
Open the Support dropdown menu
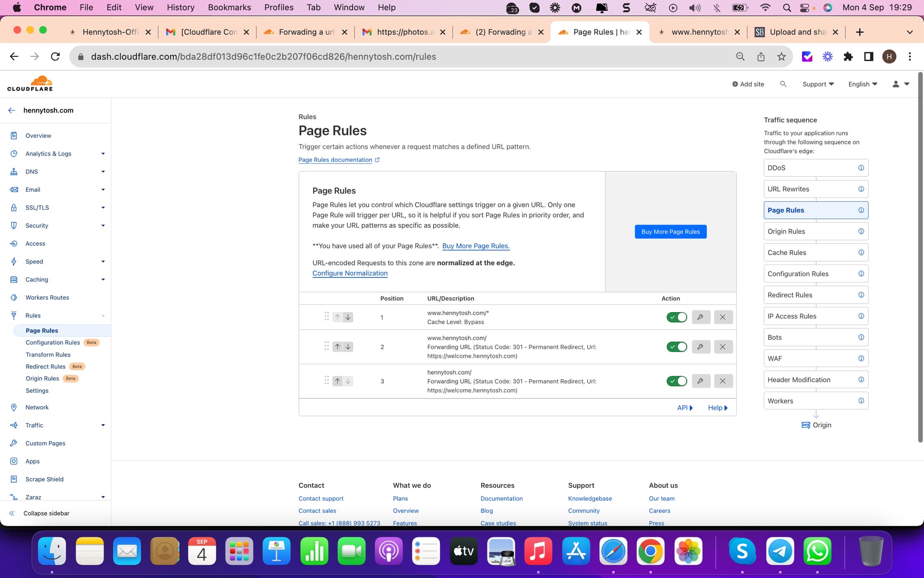tap(818, 84)
